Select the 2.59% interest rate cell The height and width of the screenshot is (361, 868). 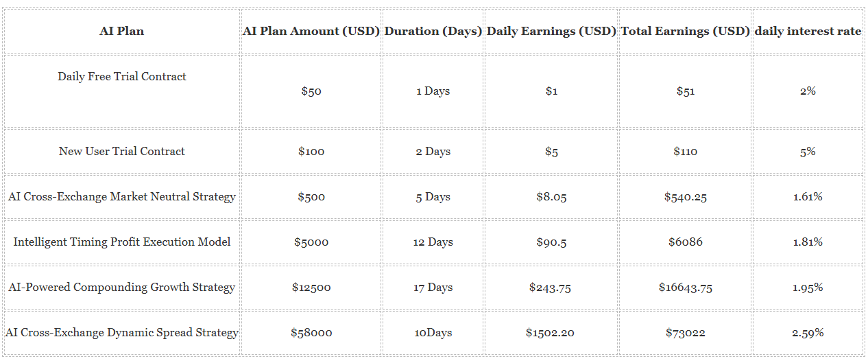click(808, 332)
